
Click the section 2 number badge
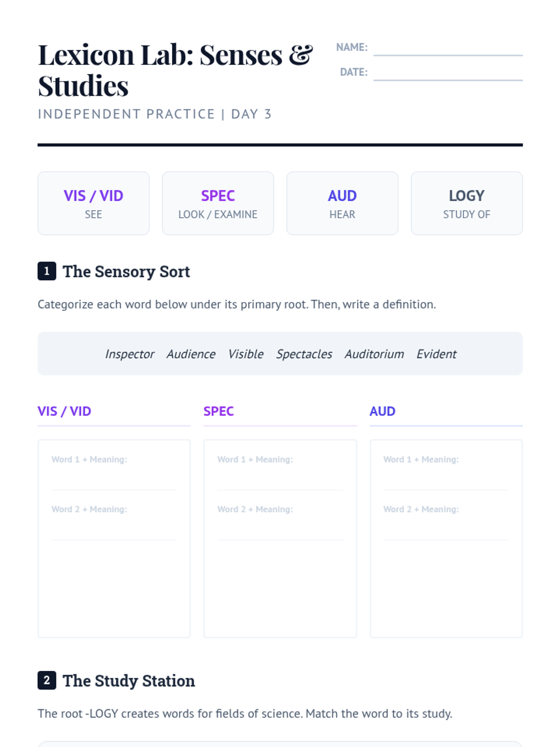[47, 680]
